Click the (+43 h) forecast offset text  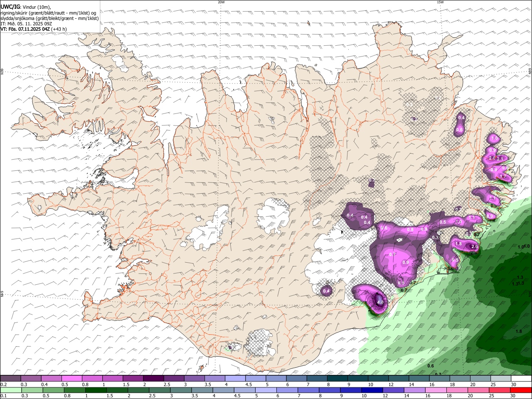(59, 29)
